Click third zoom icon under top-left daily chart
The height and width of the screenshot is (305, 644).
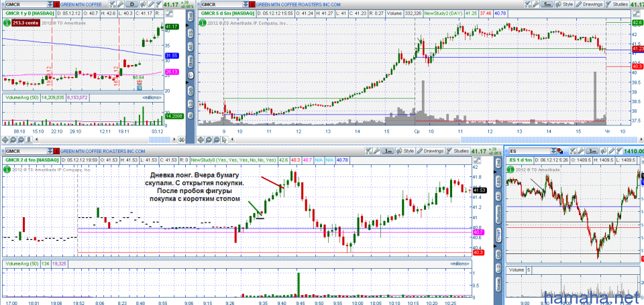pos(21,139)
